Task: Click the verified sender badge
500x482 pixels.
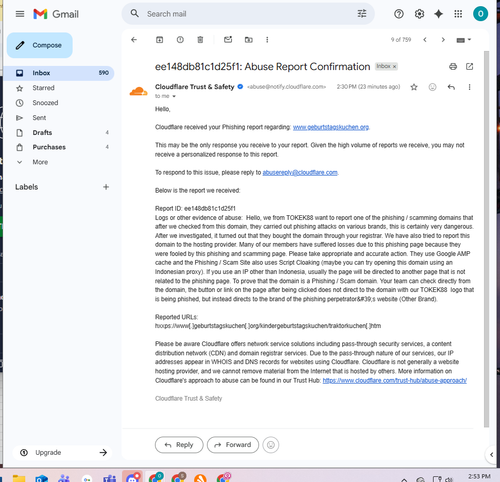Action: coord(240,87)
